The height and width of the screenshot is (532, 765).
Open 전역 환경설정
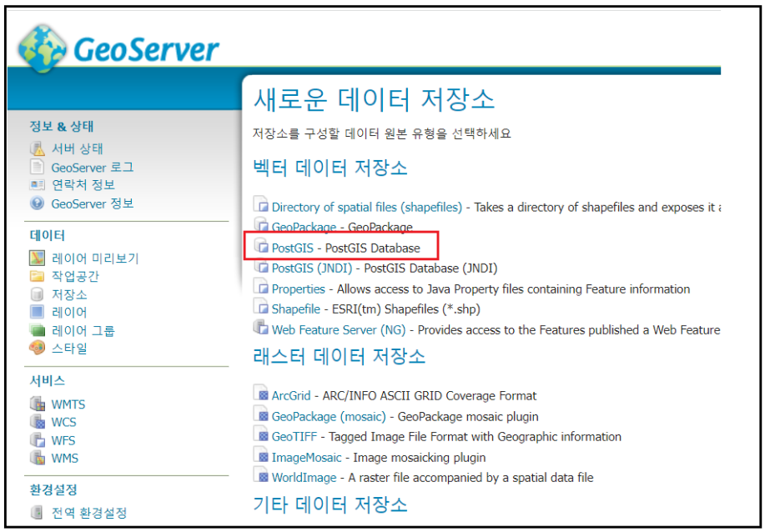(x=89, y=513)
